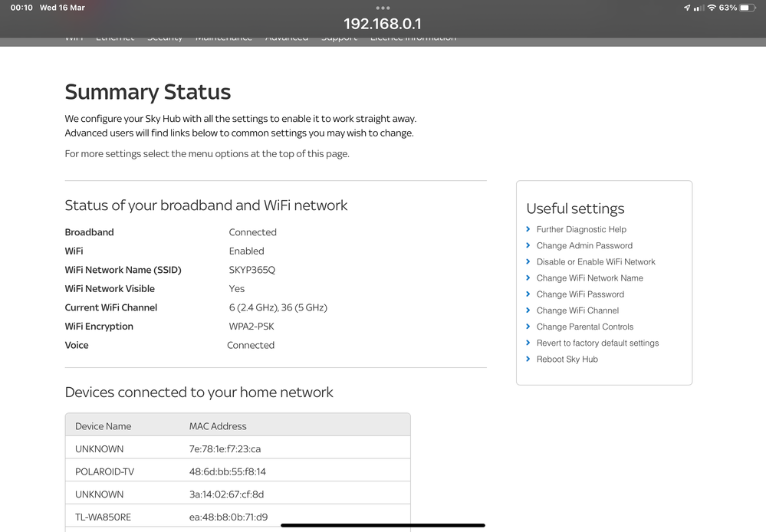This screenshot has width=766, height=532.
Task: Open the Change Admin Password link
Action: 584,245
